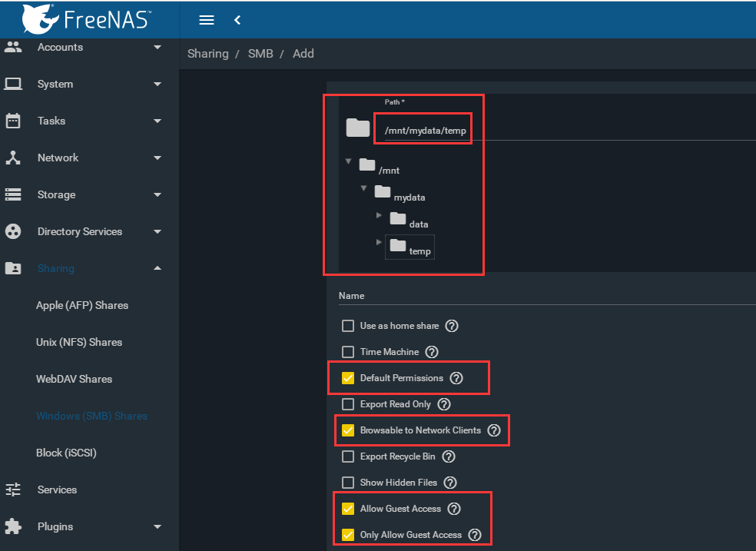Disable the Default Permissions checkbox

[348, 378]
